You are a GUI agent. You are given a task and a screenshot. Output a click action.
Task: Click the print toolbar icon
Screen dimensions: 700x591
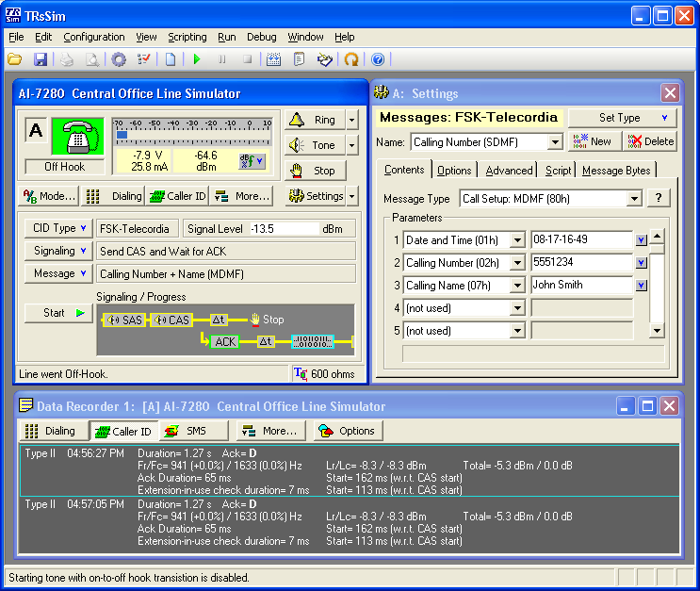[x=67, y=59]
